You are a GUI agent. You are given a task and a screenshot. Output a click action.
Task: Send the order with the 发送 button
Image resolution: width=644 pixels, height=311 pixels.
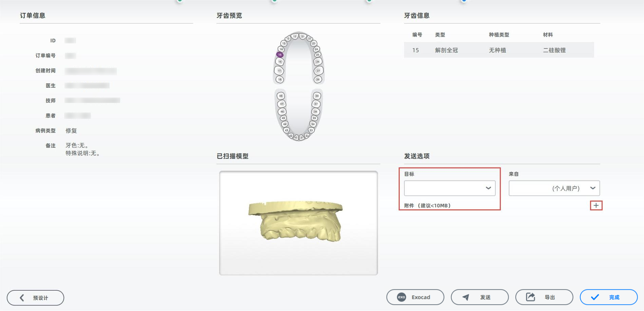point(479,297)
